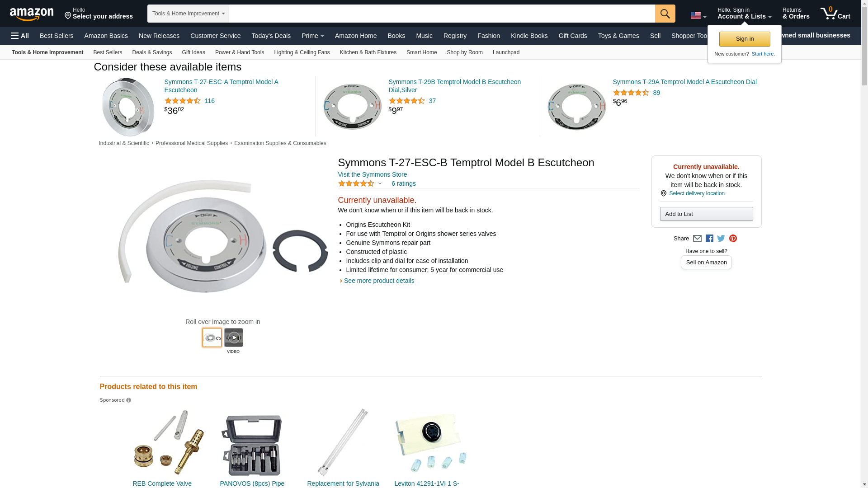The width and height of the screenshot is (868, 488).
Task: Click the Amazon logo
Action: 32,14
